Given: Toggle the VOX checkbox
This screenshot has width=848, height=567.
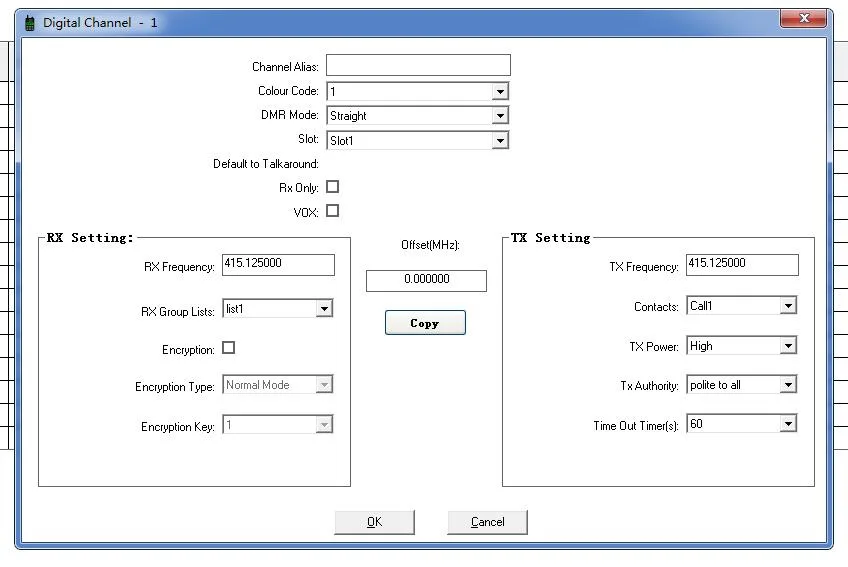Looking at the screenshot, I should [333, 211].
